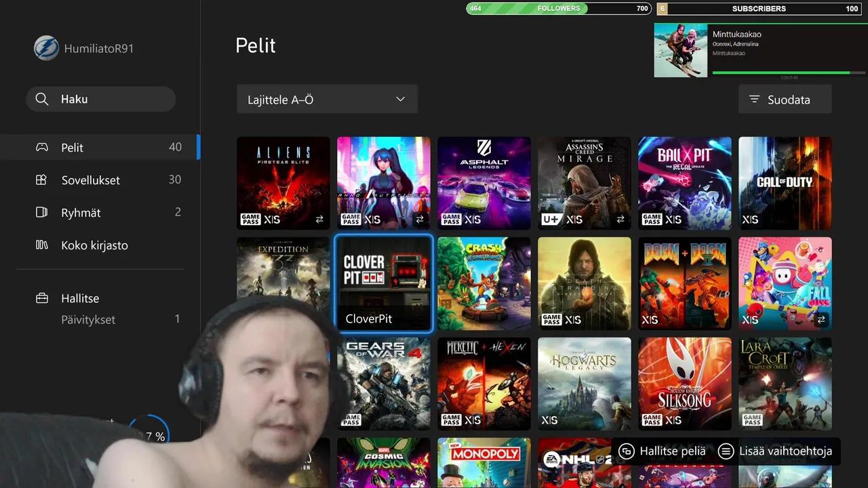The image size is (868, 488).
Task: Click the magnifier icon in Haku
Action: click(x=42, y=99)
